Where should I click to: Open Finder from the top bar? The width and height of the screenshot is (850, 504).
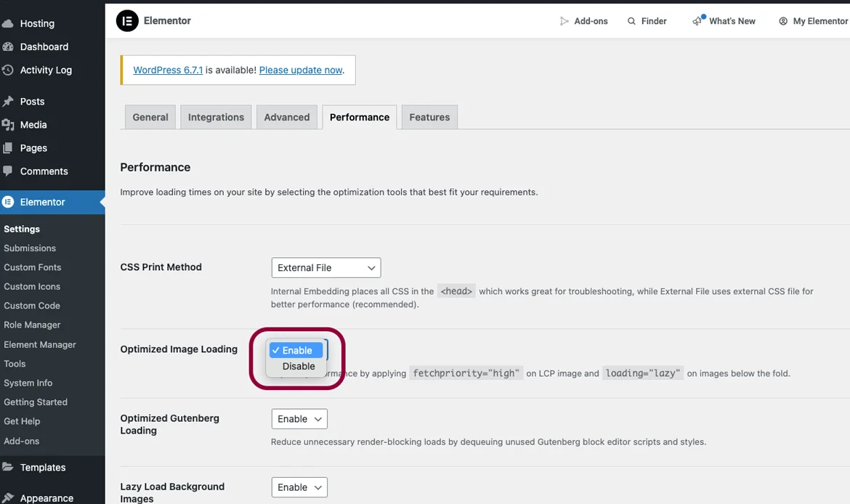[647, 21]
